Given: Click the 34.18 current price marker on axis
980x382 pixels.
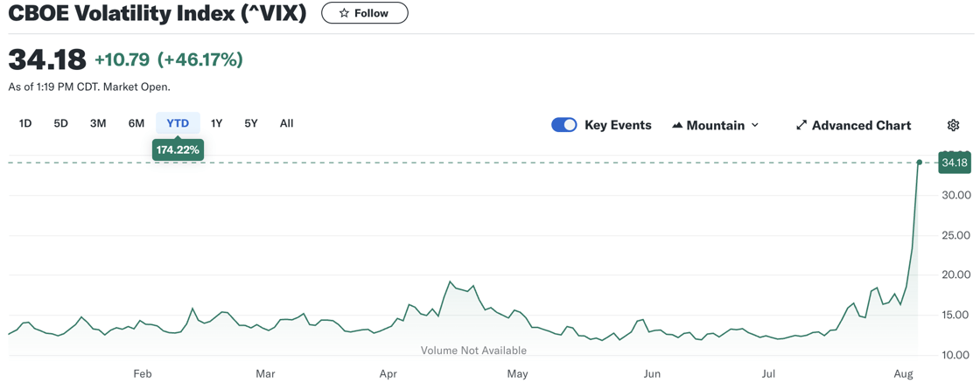Looking at the screenshot, I should tap(955, 163).
